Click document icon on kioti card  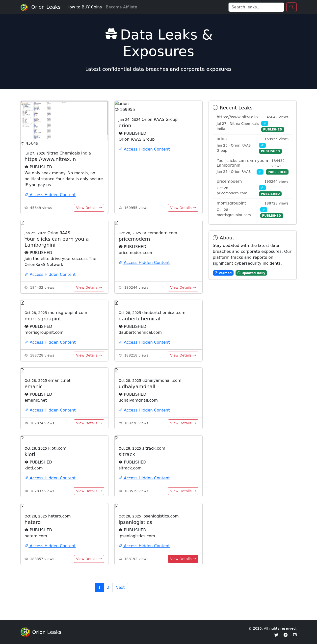pos(23,438)
